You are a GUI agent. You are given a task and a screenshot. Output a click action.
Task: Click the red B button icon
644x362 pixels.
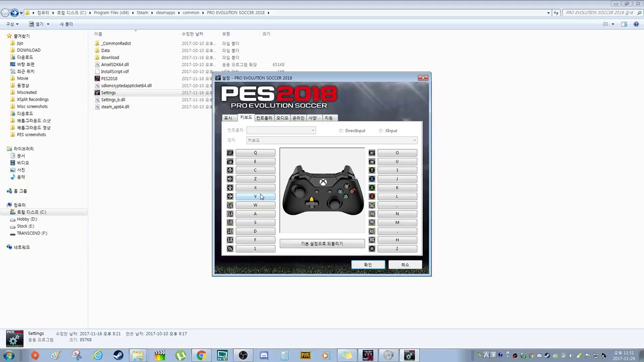click(372, 197)
